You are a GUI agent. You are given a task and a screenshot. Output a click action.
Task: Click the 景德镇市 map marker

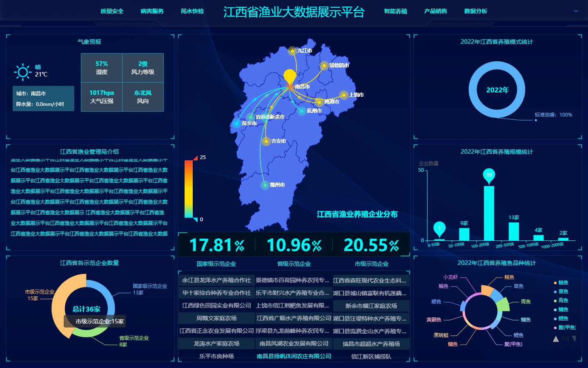(x=323, y=65)
